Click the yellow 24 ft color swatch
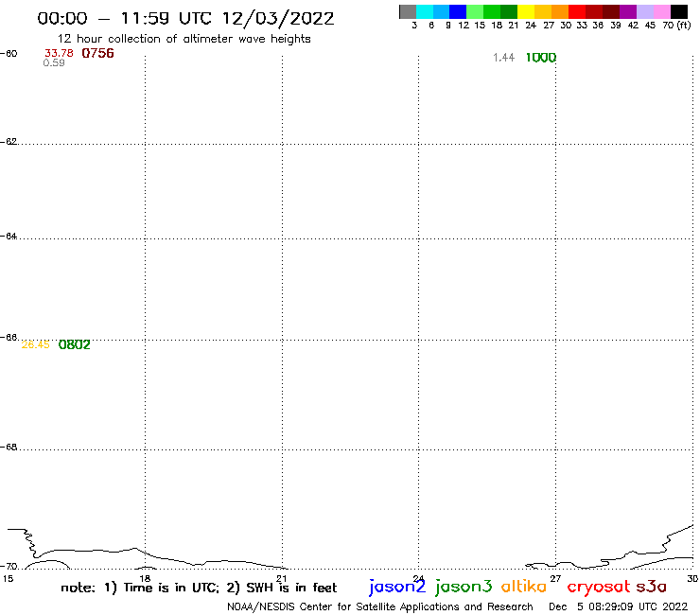The image size is (700, 615). click(x=526, y=11)
